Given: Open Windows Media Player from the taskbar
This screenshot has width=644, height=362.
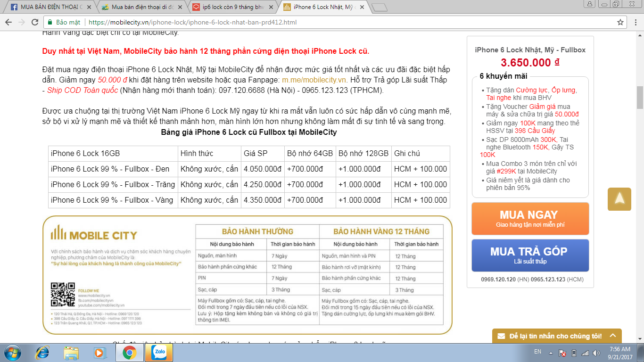Looking at the screenshot, I should point(99,353).
